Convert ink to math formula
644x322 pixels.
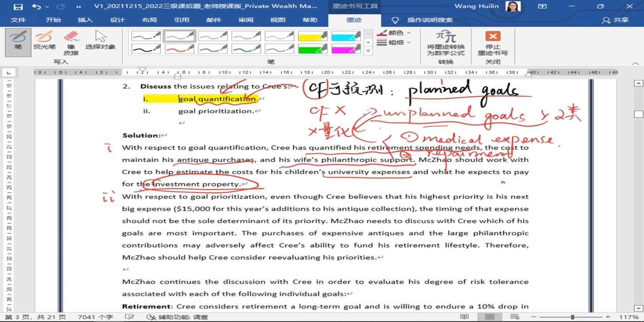click(446, 43)
